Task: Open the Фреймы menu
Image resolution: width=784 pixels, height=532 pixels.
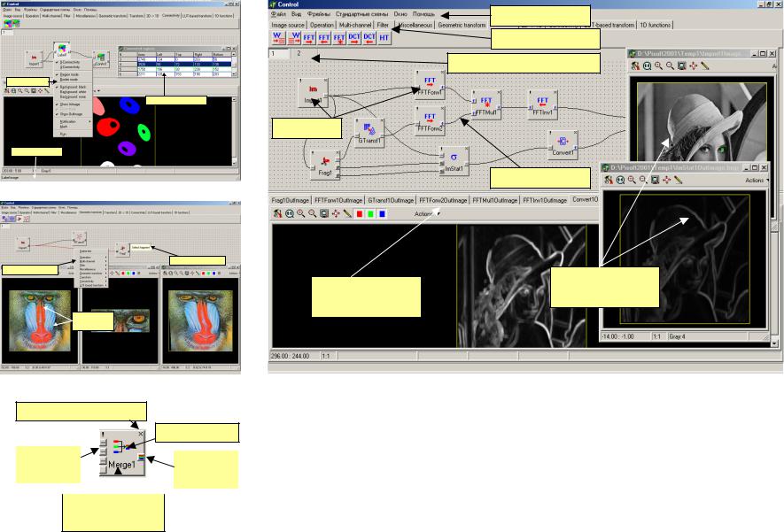Action: click(319, 14)
